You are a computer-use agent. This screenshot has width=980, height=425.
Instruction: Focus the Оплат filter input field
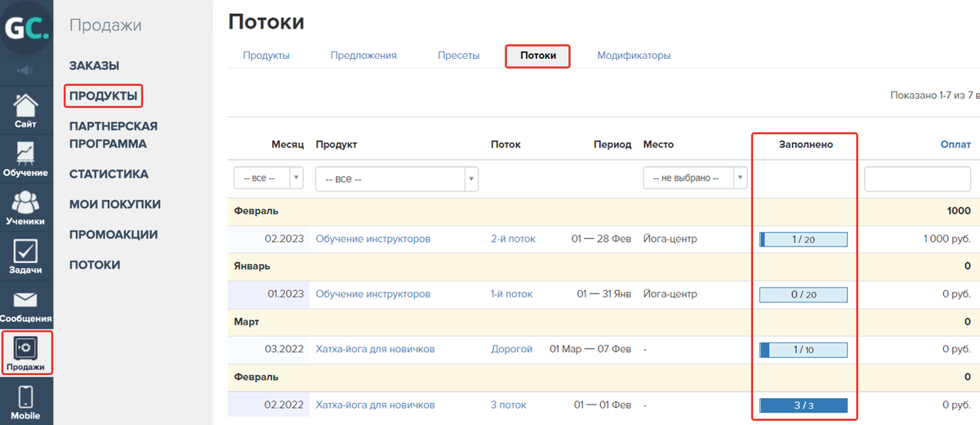pyautogui.click(x=917, y=178)
